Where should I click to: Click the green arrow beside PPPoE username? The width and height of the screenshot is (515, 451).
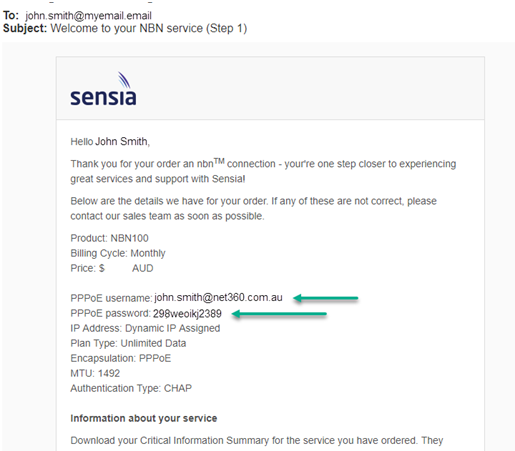[x=326, y=298]
